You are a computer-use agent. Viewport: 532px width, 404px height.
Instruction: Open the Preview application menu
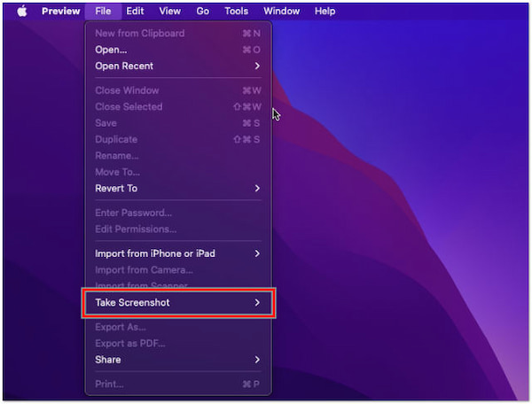point(60,12)
